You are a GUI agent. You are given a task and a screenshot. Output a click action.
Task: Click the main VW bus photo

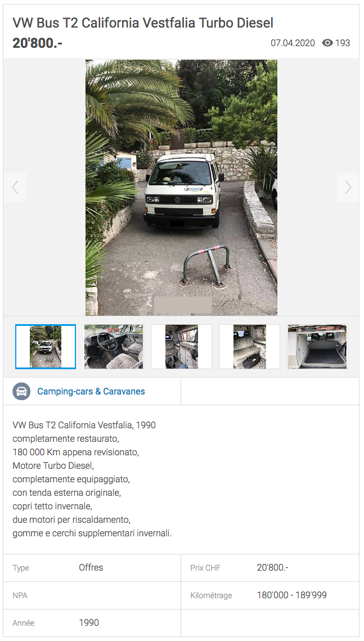(181, 187)
